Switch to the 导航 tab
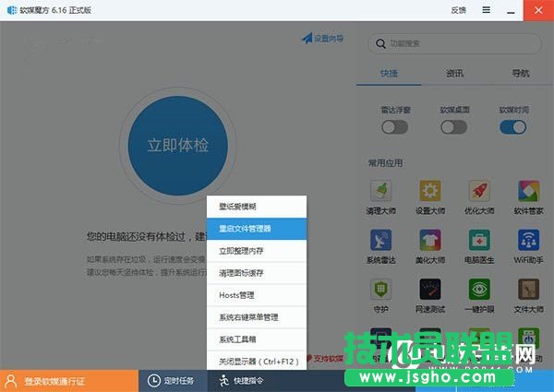This screenshot has width=554, height=392. click(521, 74)
